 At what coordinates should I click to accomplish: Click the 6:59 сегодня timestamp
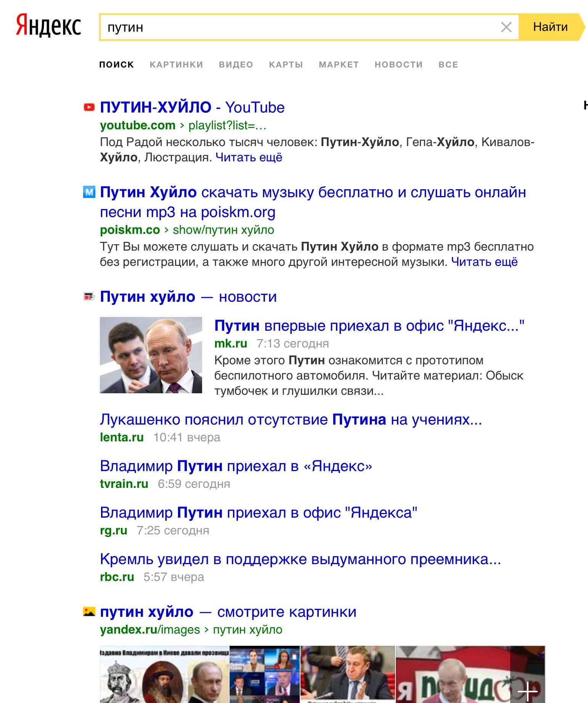(x=194, y=484)
